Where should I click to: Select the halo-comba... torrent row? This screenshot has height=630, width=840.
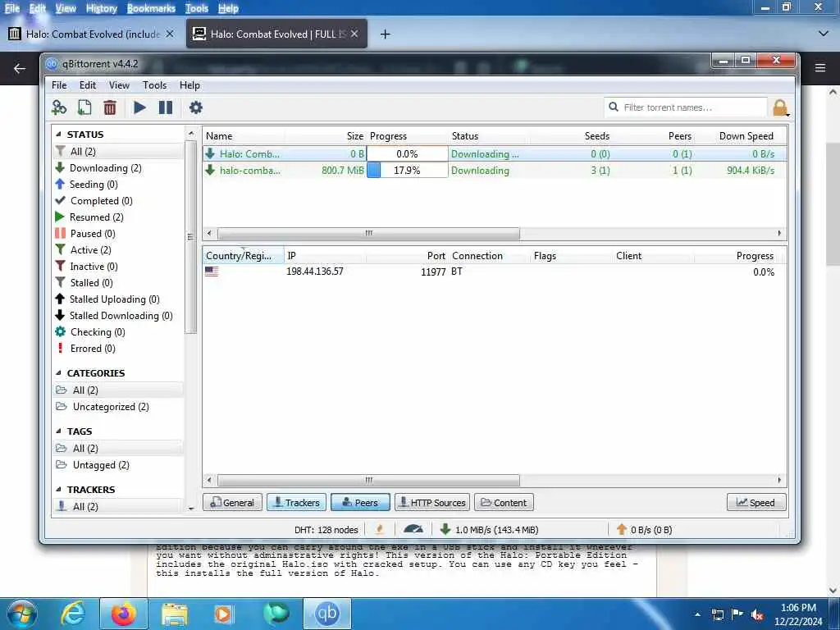click(x=495, y=171)
